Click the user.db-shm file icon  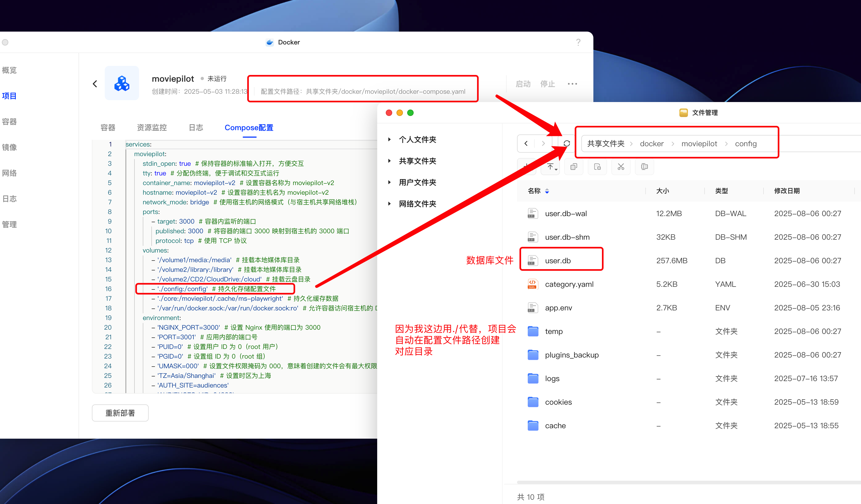coord(533,237)
